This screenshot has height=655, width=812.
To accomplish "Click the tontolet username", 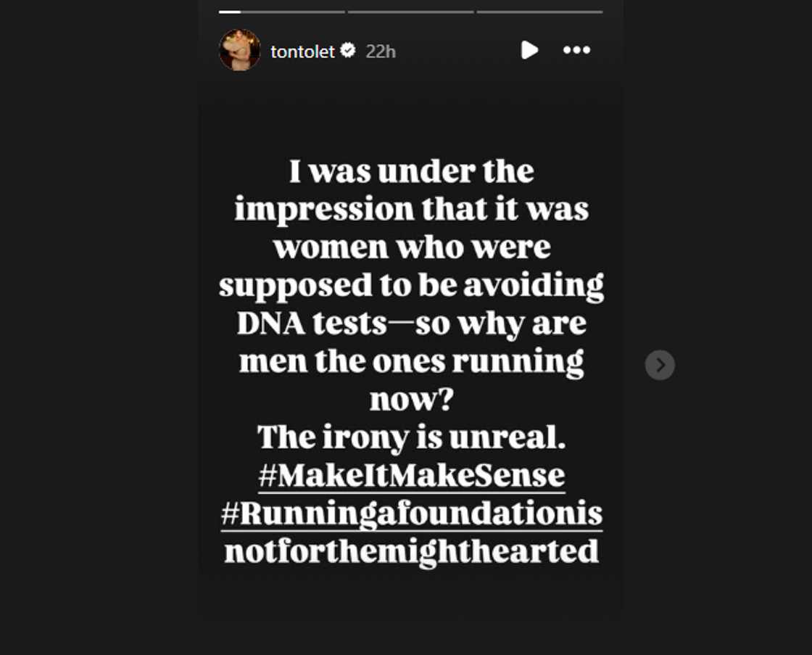I will pyautogui.click(x=302, y=51).
